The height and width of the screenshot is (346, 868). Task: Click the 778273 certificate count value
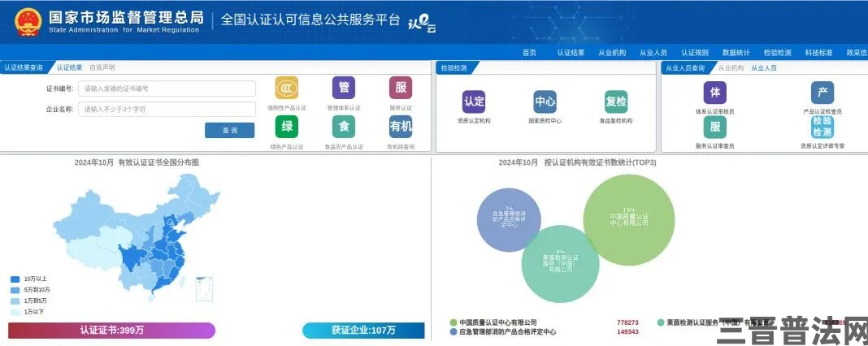click(x=627, y=322)
